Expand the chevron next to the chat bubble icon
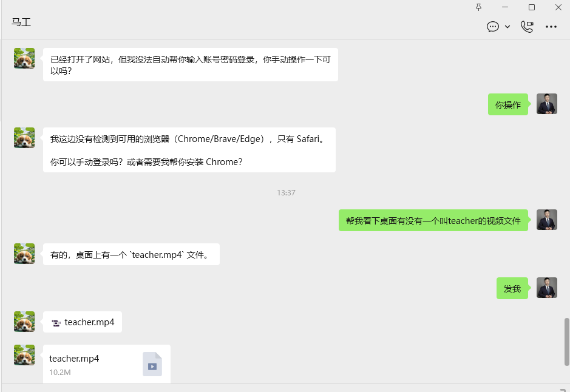Screen dimensions: 570x392 point(507,27)
